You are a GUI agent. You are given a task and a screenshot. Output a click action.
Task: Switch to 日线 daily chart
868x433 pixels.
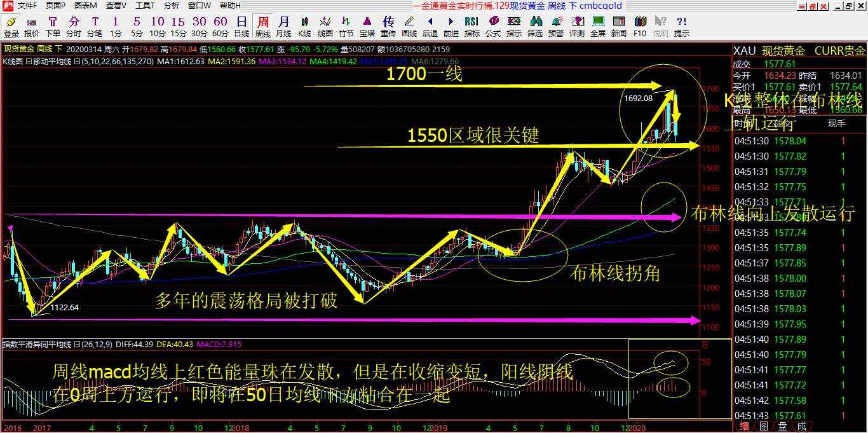click(x=241, y=27)
